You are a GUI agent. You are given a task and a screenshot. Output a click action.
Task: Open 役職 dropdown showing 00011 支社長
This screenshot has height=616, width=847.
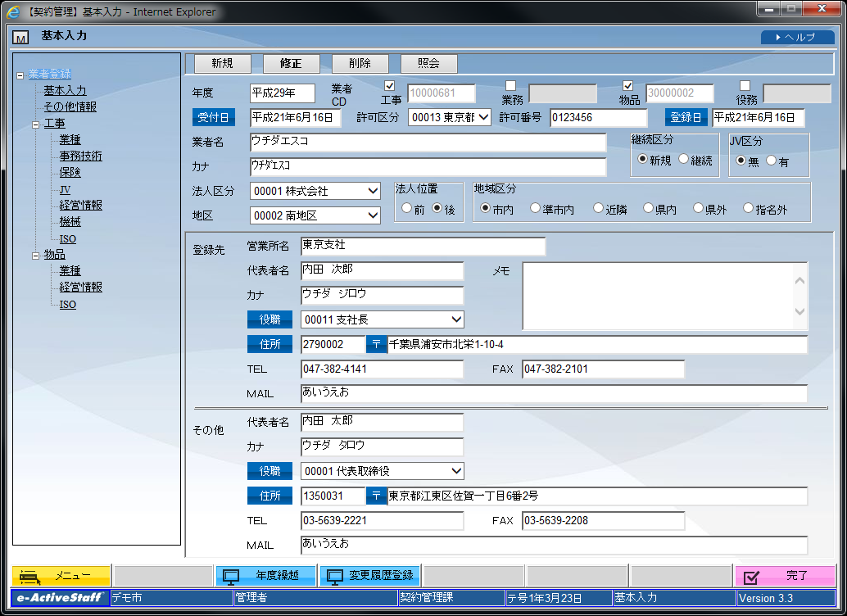point(382,319)
